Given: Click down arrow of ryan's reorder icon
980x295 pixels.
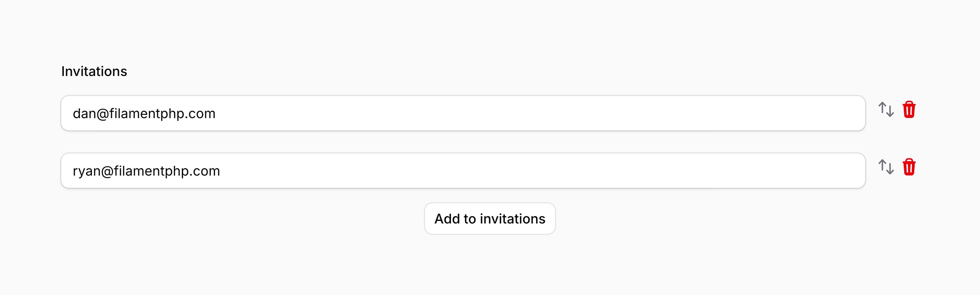Looking at the screenshot, I should (890, 169).
